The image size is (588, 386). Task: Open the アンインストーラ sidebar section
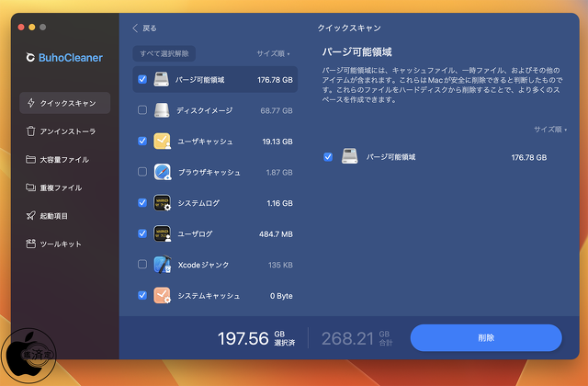point(64,131)
